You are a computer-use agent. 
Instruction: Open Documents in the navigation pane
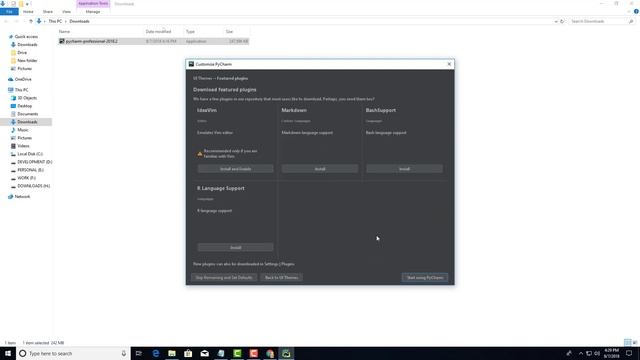pos(27,114)
